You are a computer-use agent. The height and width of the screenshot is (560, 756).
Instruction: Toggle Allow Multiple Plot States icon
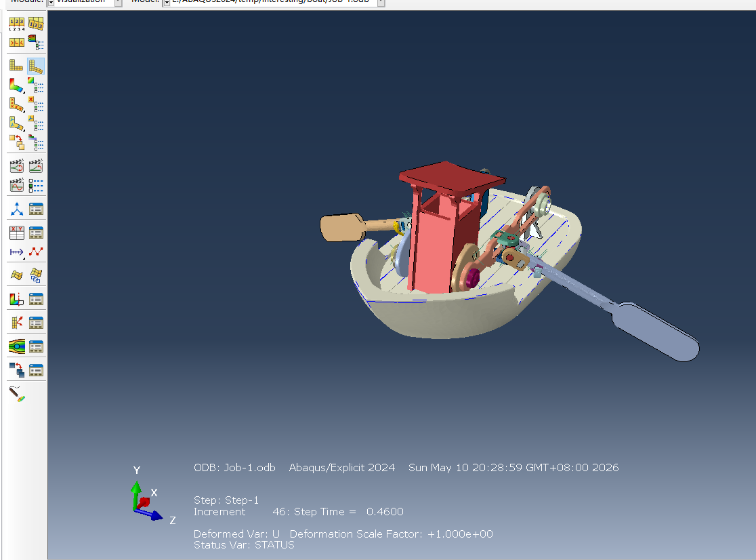[16, 142]
